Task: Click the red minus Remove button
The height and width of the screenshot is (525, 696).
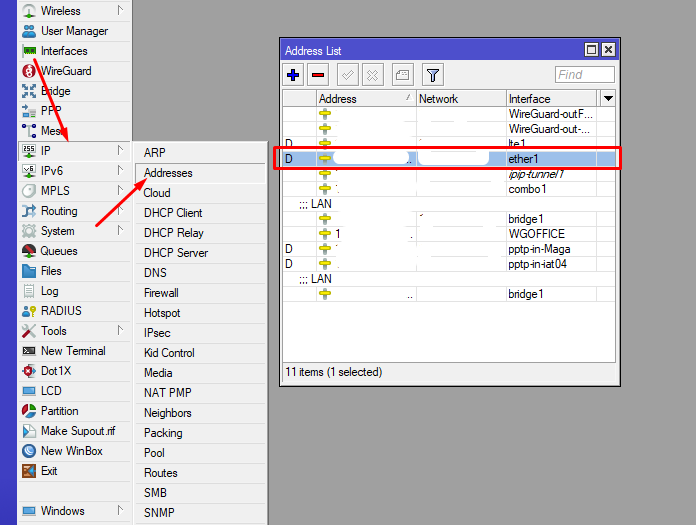Action: 318,74
